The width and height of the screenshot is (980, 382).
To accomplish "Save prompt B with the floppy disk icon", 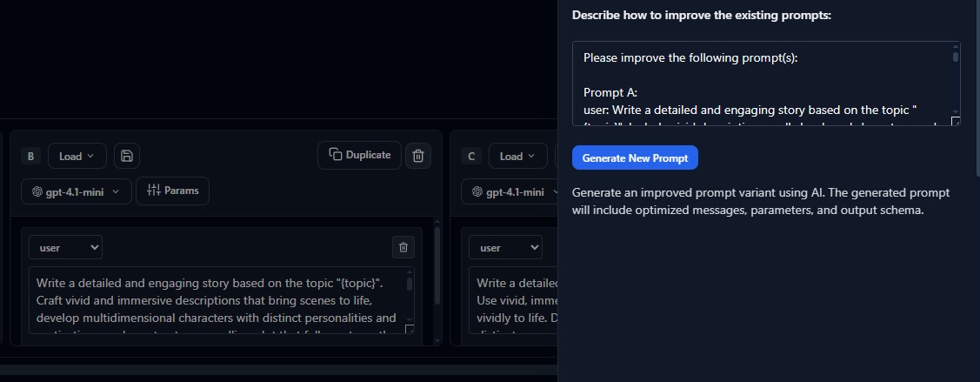I will (127, 156).
